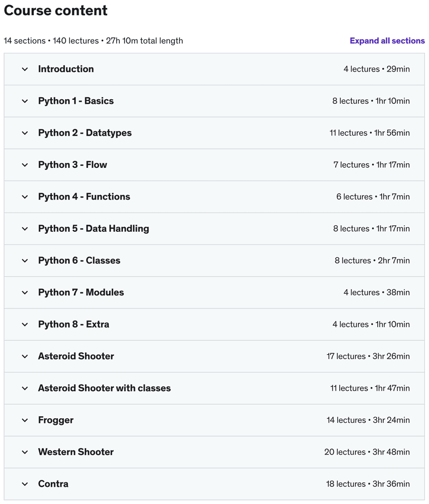Click Python 6 - Classes heading
429x504 pixels.
click(79, 261)
